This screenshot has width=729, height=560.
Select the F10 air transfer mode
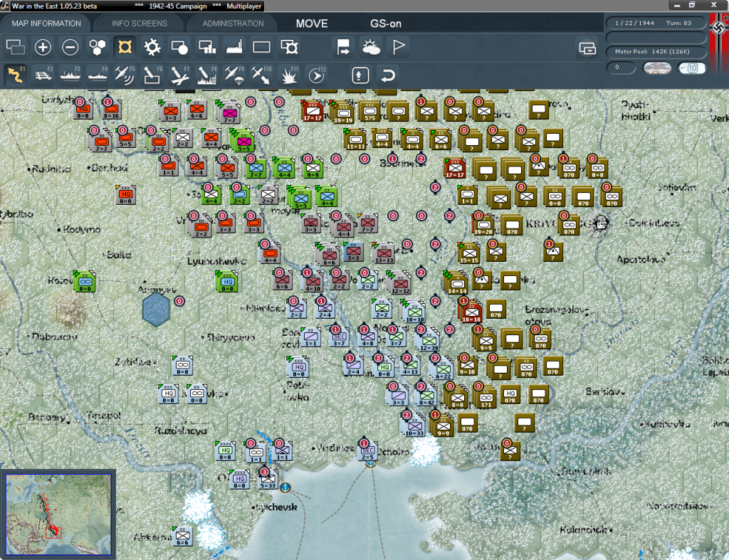261,75
